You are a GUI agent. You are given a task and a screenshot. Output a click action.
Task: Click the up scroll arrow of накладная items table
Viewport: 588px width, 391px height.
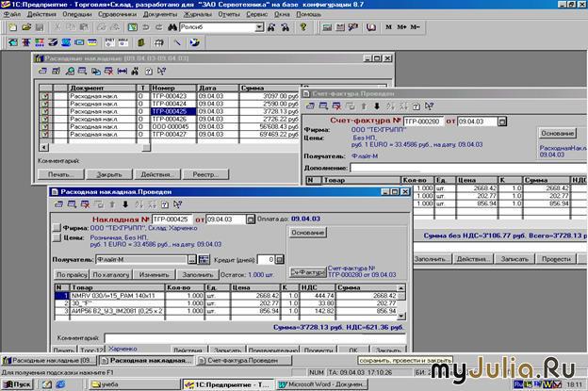point(400,288)
